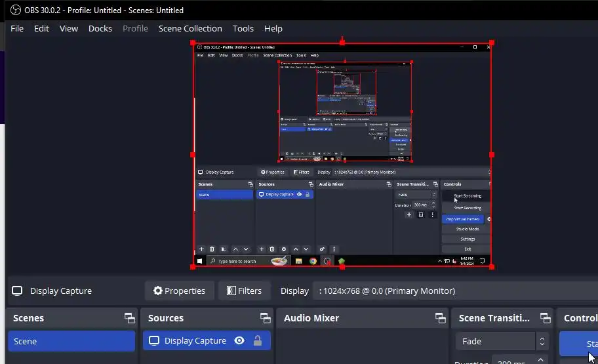Viewport: 598px width, 364px height.
Task: Click move-source-up arrow in mirrored preview Sources
Action: click(296, 249)
